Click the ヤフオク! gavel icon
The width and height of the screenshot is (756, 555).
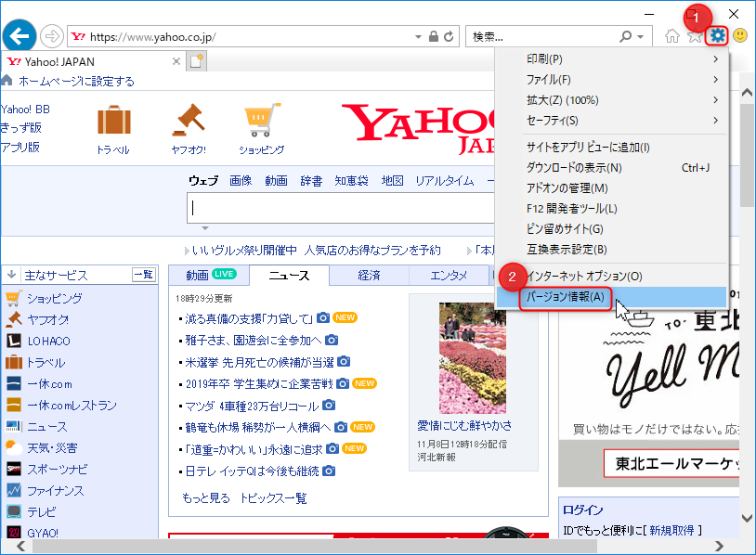[x=189, y=120]
